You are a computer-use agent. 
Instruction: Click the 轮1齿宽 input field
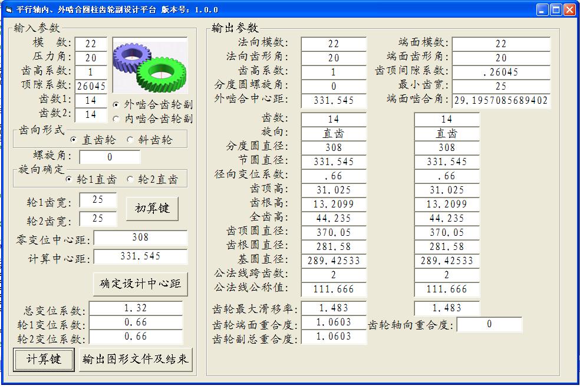coord(98,200)
